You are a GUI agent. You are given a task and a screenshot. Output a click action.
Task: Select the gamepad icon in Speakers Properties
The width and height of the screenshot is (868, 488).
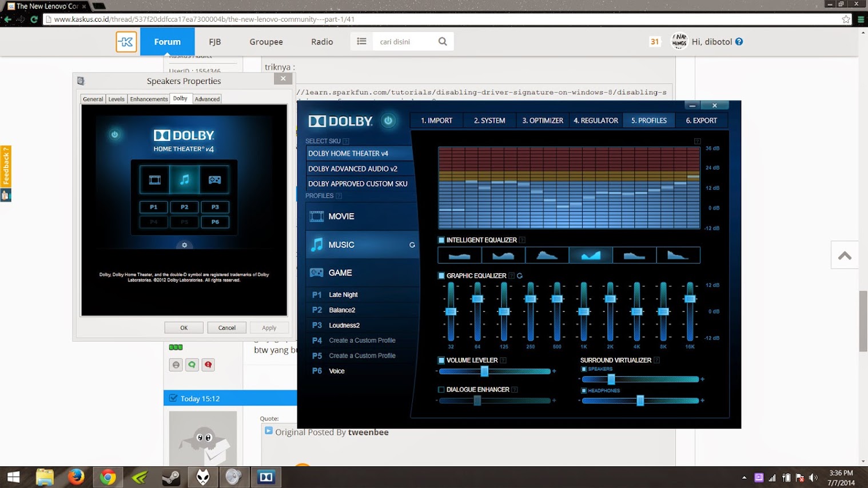pos(214,180)
